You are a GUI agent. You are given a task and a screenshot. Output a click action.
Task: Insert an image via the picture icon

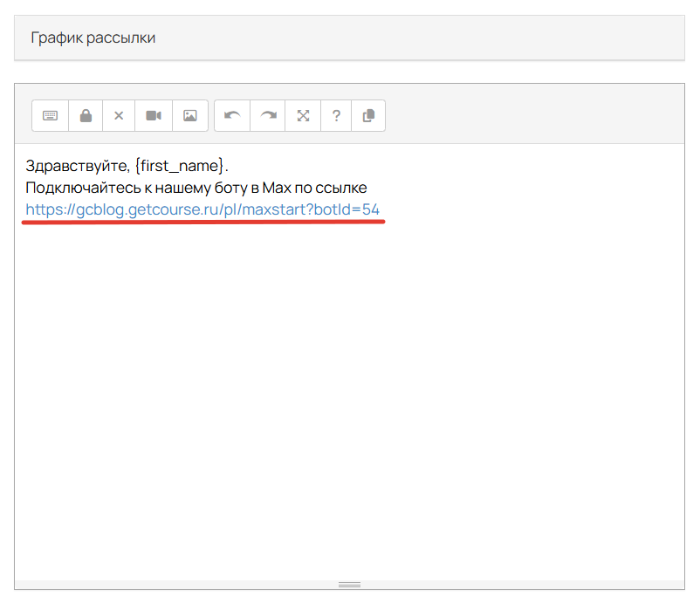click(189, 115)
